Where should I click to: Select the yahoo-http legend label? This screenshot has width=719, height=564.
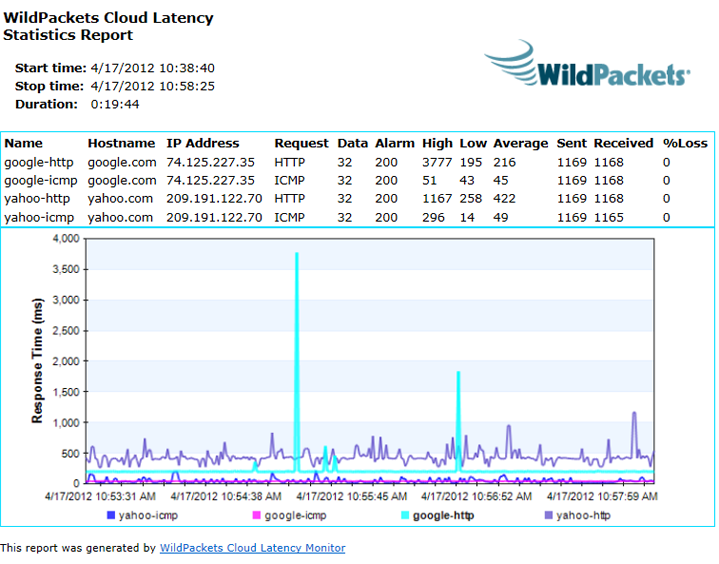pos(583,515)
